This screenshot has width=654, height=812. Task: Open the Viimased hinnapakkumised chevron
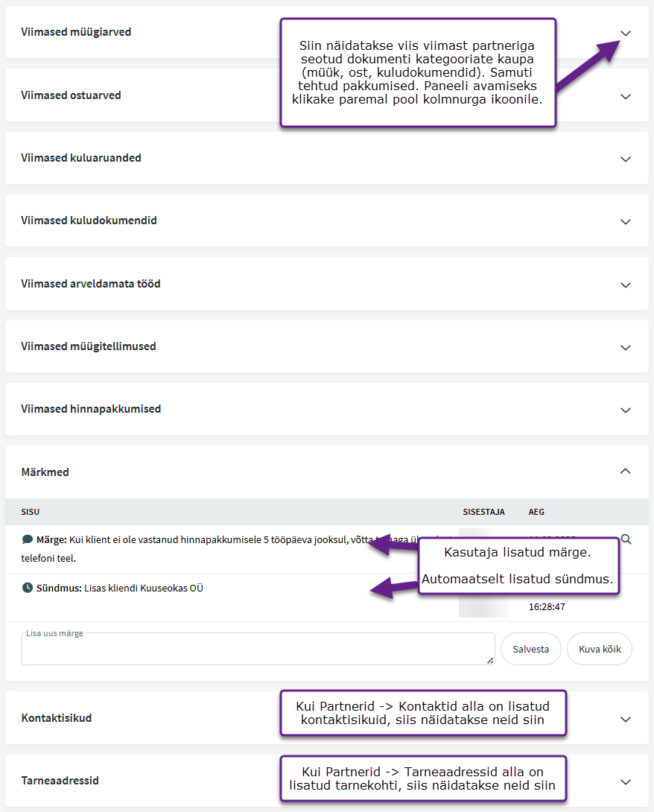626,410
